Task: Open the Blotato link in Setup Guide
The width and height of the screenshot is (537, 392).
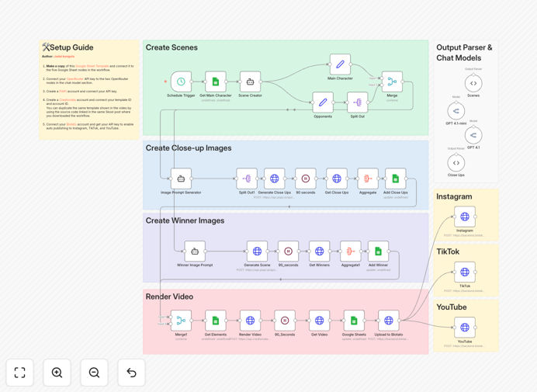Action: click(71, 124)
